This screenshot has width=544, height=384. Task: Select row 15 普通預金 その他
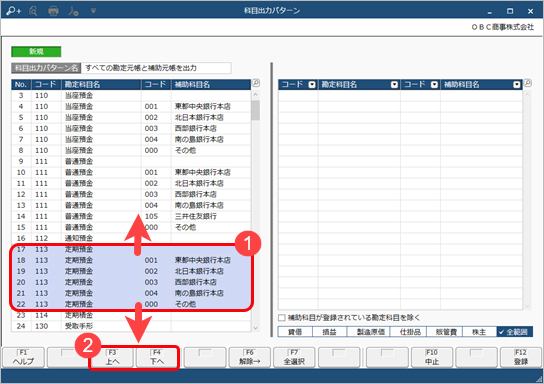tap(131, 227)
